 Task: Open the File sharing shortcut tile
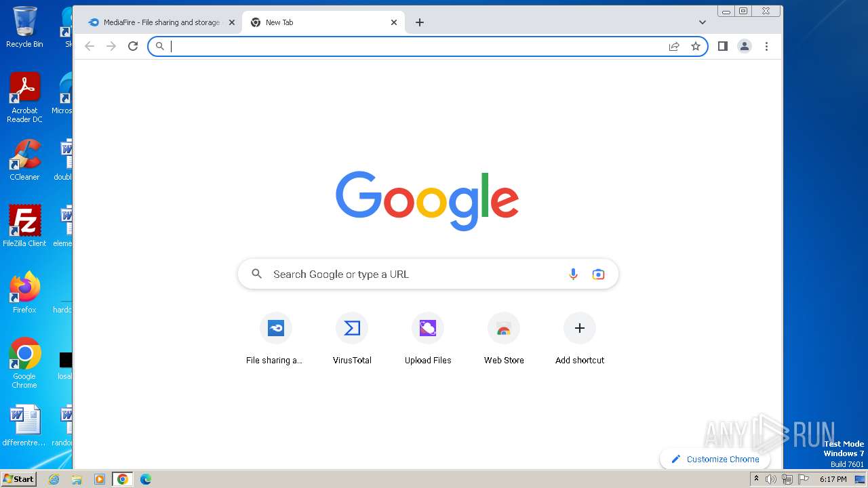point(275,339)
